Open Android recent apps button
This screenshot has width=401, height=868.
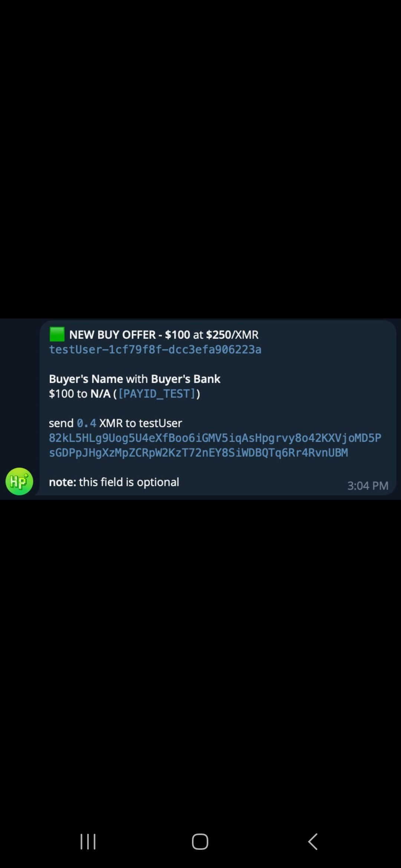pos(88,841)
